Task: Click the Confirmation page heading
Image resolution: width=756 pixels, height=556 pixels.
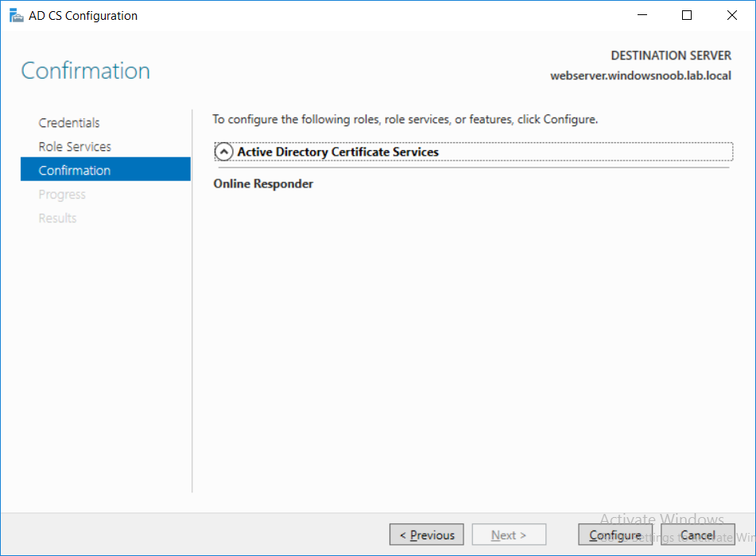Action: pos(86,71)
